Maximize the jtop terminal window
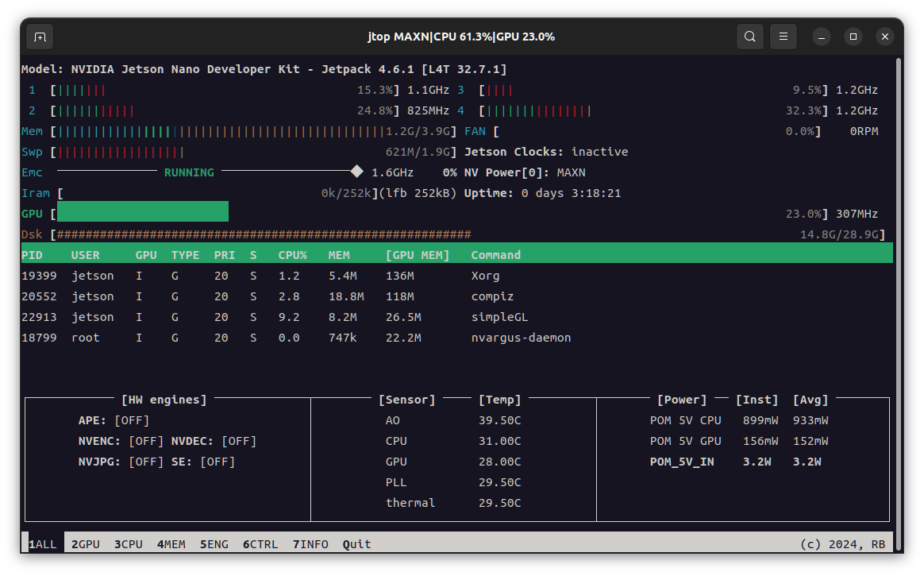The image size is (924, 576). pyautogui.click(x=853, y=37)
